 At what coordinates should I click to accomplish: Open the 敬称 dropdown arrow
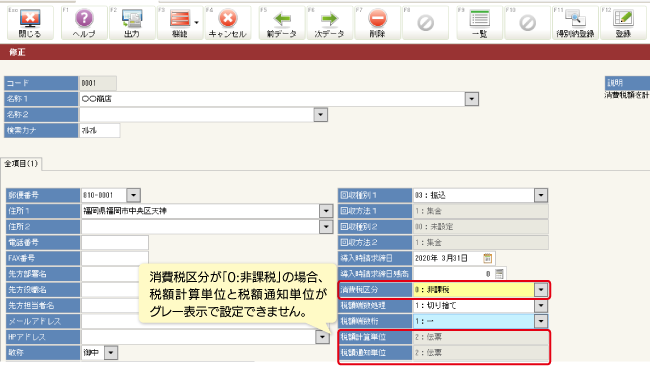pyautogui.click(x=111, y=353)
